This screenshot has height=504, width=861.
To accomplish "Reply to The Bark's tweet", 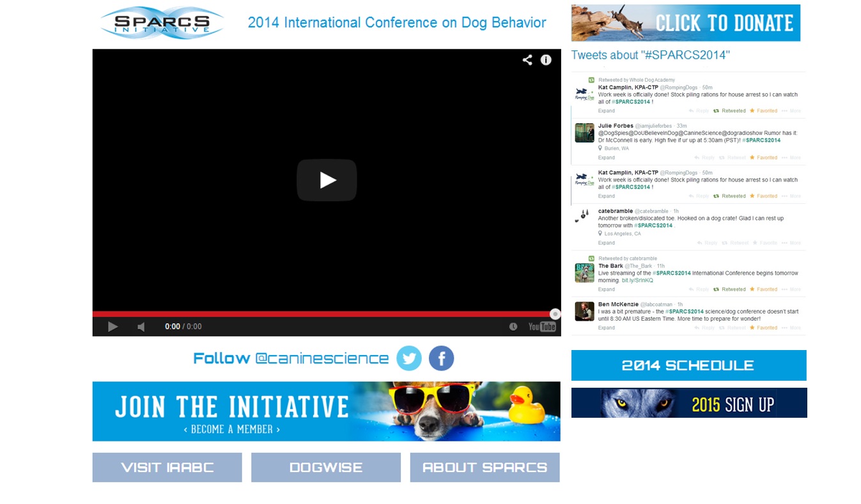I will (x=699, y=289).
